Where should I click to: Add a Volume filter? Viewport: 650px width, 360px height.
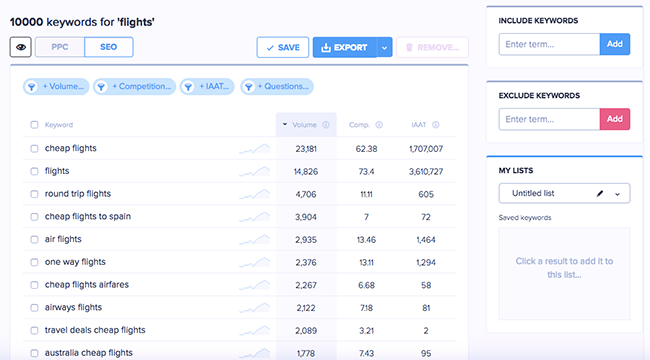coord(56,87)
